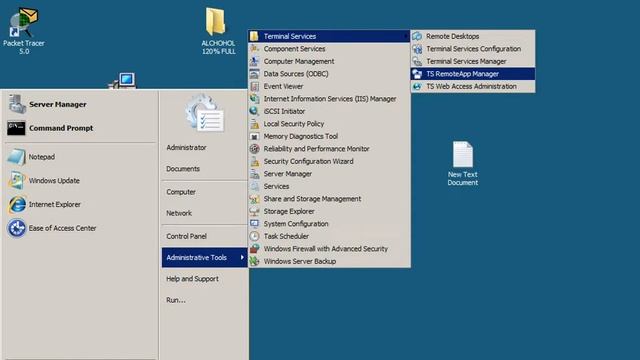Image resolution: width=640 pixels, height=360 pixels.
Task: Click the Command Prompt icon in Start menu
Action: (x=16, y=128)
